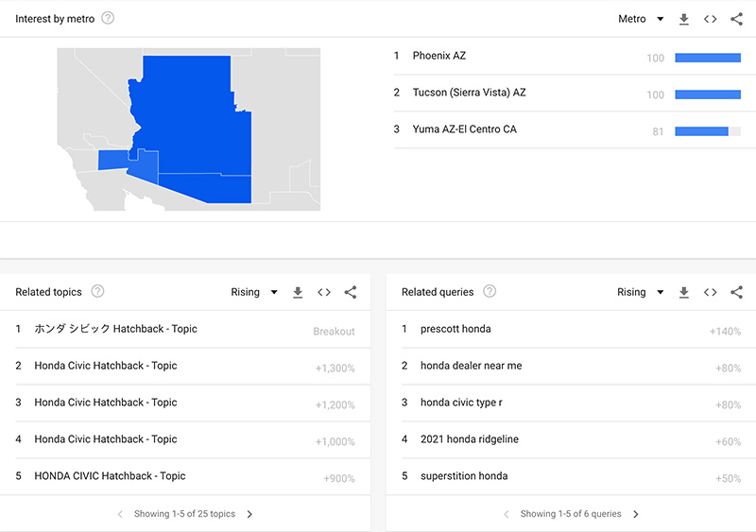Open Related topics Rising dropdown
This screenshot has height=532, width=756.
(254, 292)
